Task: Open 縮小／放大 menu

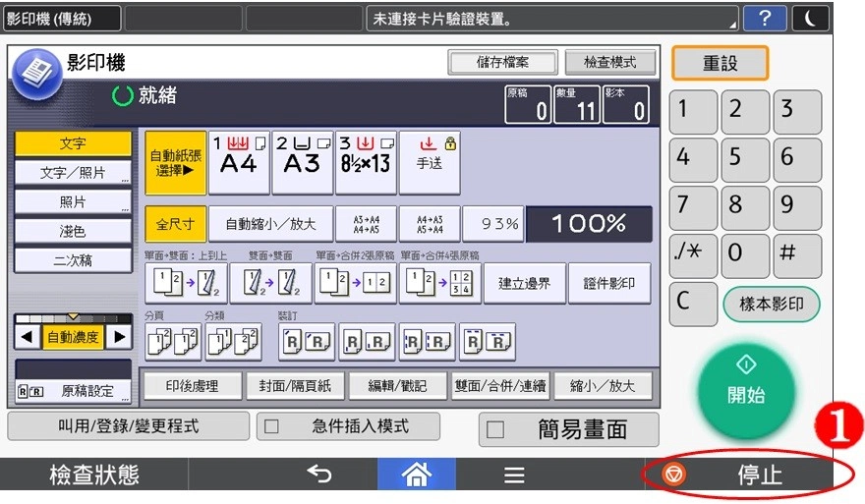Action: point(603,385)
